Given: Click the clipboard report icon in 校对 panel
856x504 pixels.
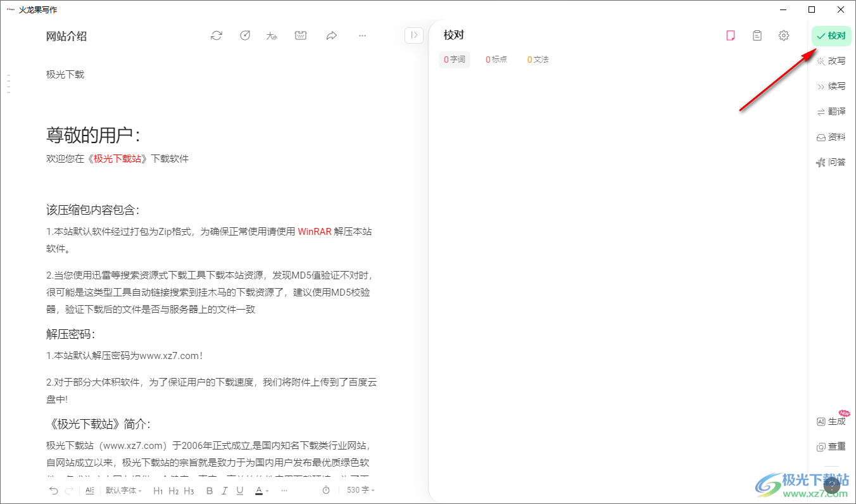Looking at the screenshot, I should 757,35.
